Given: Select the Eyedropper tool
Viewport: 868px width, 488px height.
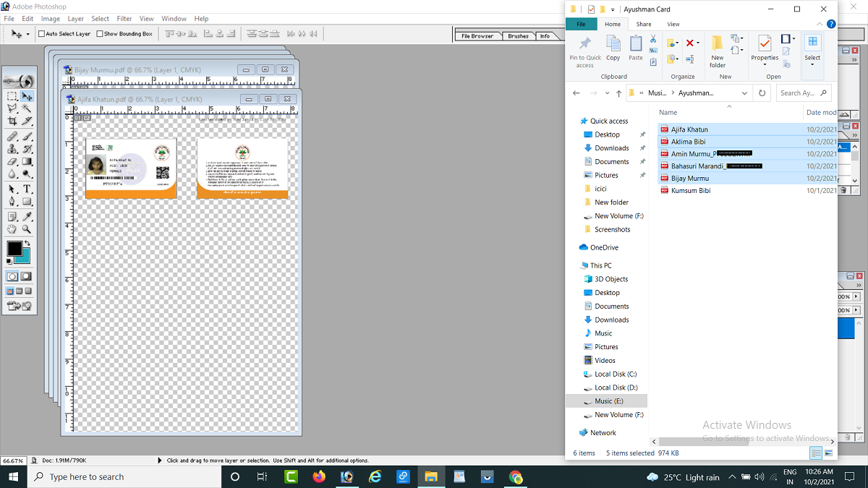Looking at the screenshot, I should coord(27,216).
